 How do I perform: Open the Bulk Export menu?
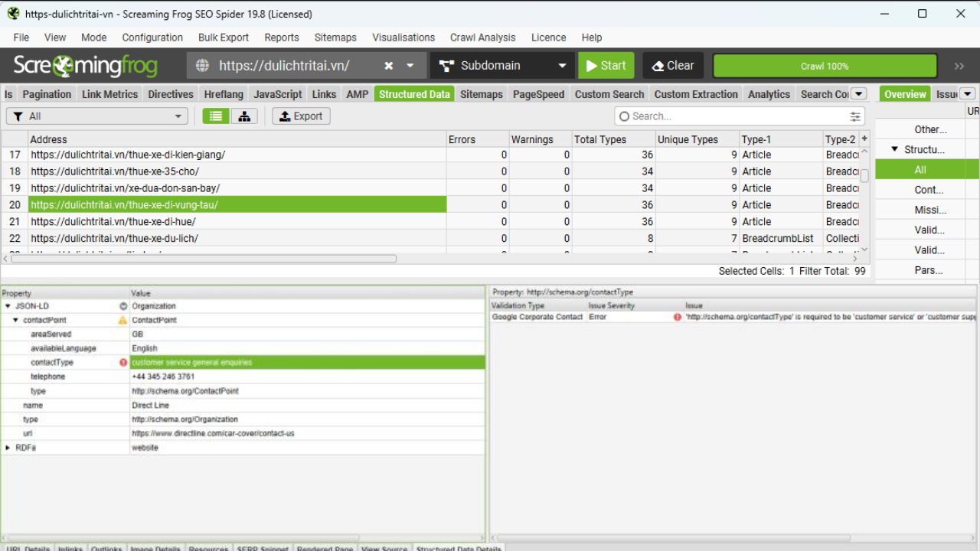(223, 37)
